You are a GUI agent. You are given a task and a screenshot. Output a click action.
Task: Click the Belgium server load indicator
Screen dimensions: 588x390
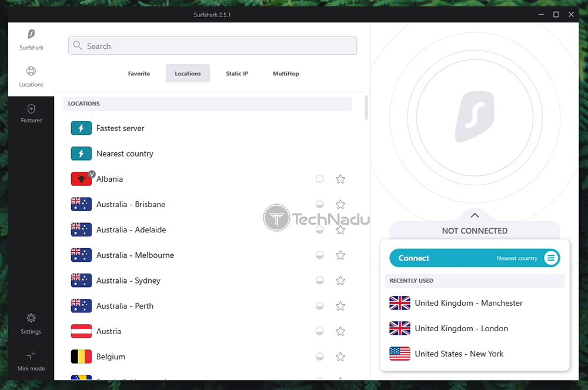tap(319, 356)
